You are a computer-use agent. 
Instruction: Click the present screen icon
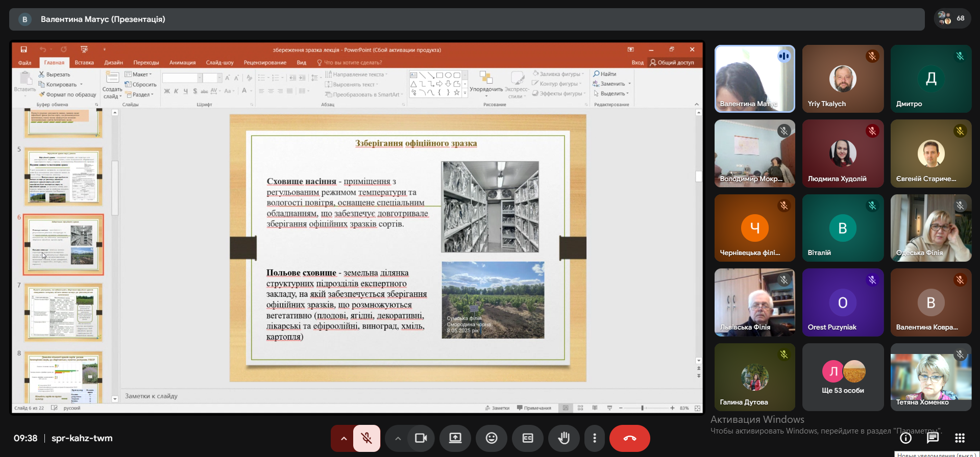tap(455, 438)
